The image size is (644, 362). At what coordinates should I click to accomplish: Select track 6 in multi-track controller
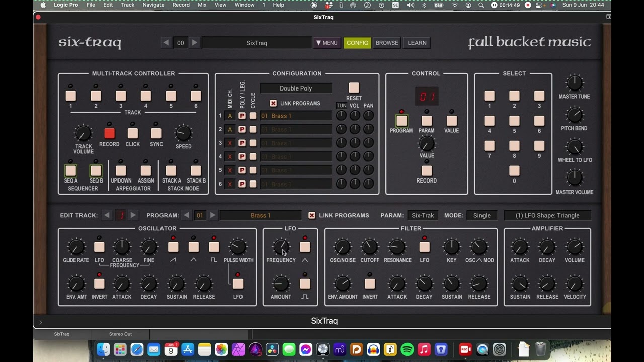click(196, 96)
